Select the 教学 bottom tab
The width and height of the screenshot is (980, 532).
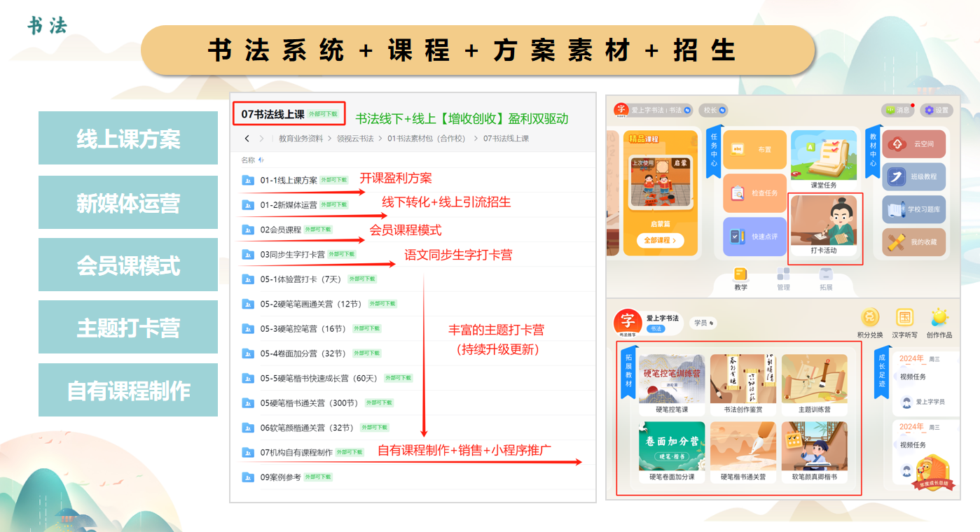click(x=740, y=279)
